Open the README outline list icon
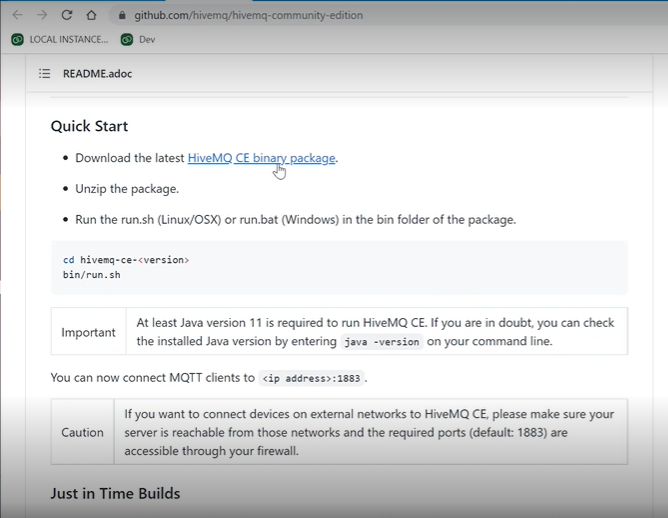The width and height of the screenshot is (668, 518). click(44, 74)
